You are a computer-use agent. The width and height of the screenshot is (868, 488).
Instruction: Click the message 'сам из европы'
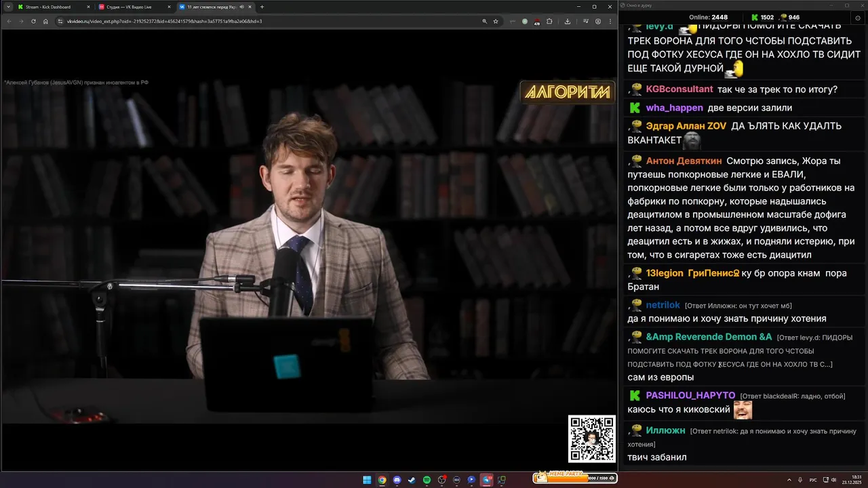[660, 378]
